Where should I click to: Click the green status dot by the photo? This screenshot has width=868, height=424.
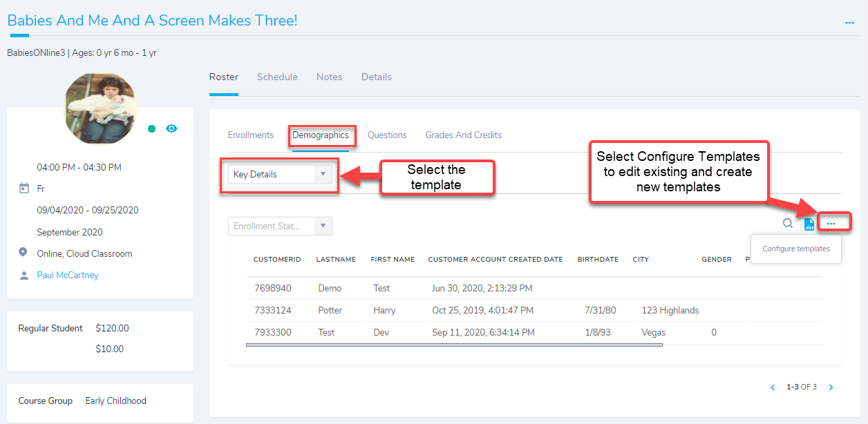(x=152, y=128)
